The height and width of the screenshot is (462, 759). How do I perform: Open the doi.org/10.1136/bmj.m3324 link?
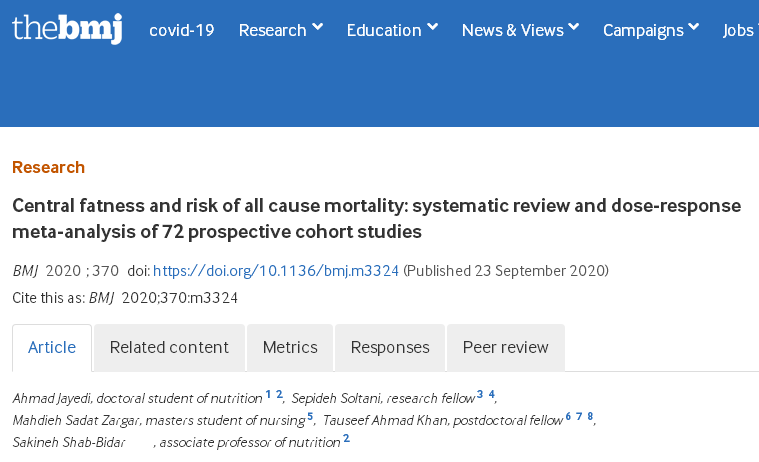point(276,271)
